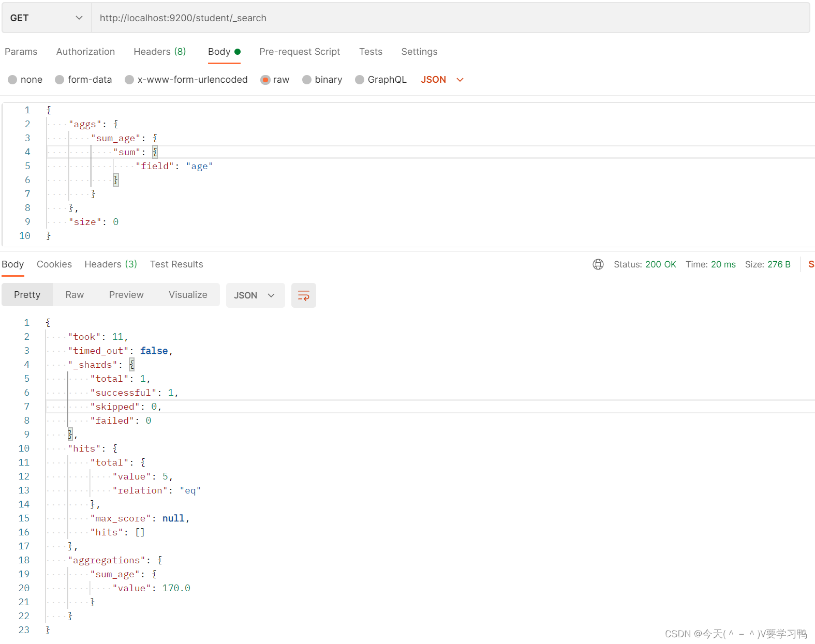The height and width of the screenshot is (644, 815).
Task: Open the Authorization tab
Action: (x=85, y=52)
